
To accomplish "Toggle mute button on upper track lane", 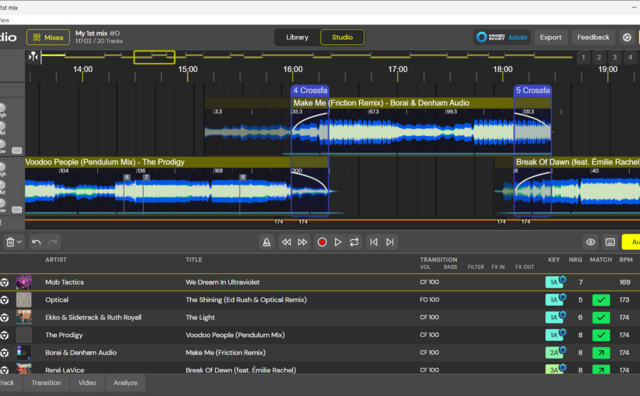I will (x=17, y=150).
